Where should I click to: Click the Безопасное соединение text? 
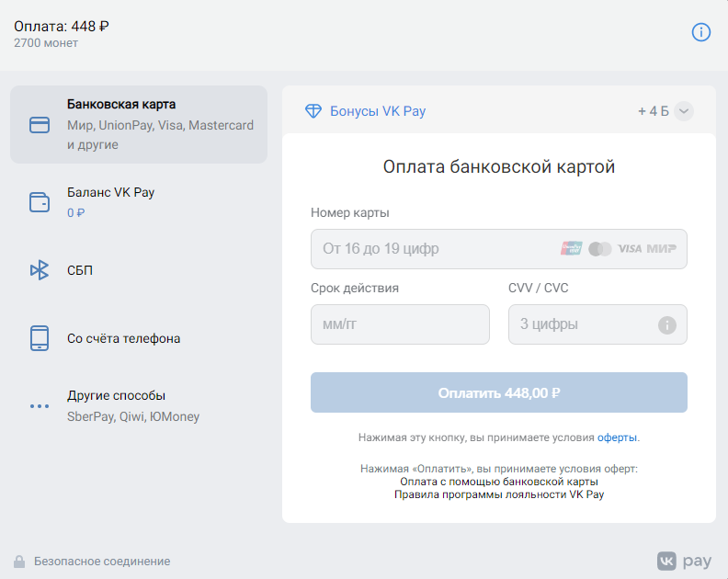click(x=102, y=562)
